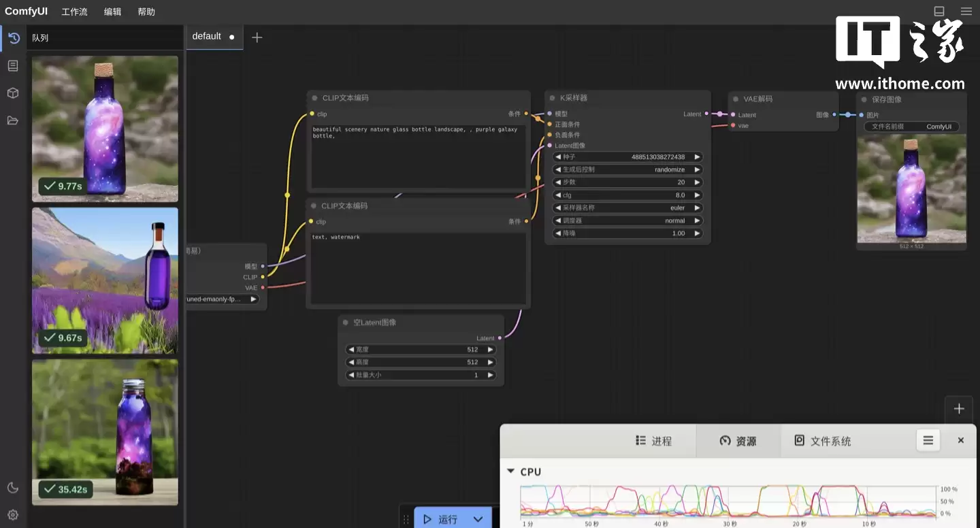Open the 采样器名称 euler selector
This screenshot has height=528, width=980.
pos(627,208)
